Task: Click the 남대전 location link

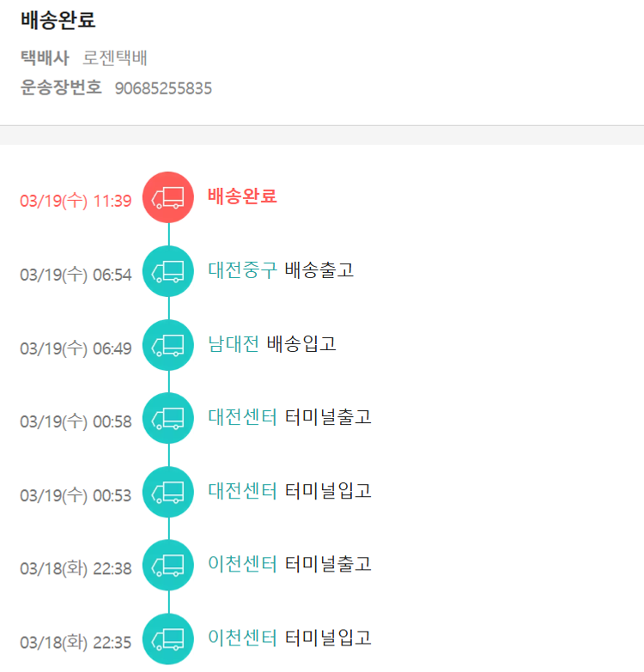Action: (233, 343)
